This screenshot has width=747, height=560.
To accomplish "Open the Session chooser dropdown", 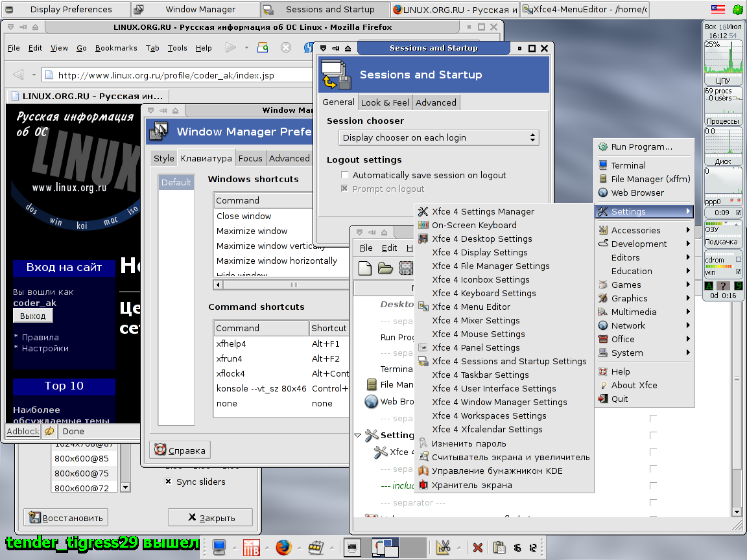I will pyautogui.click(x=438, y=137).
